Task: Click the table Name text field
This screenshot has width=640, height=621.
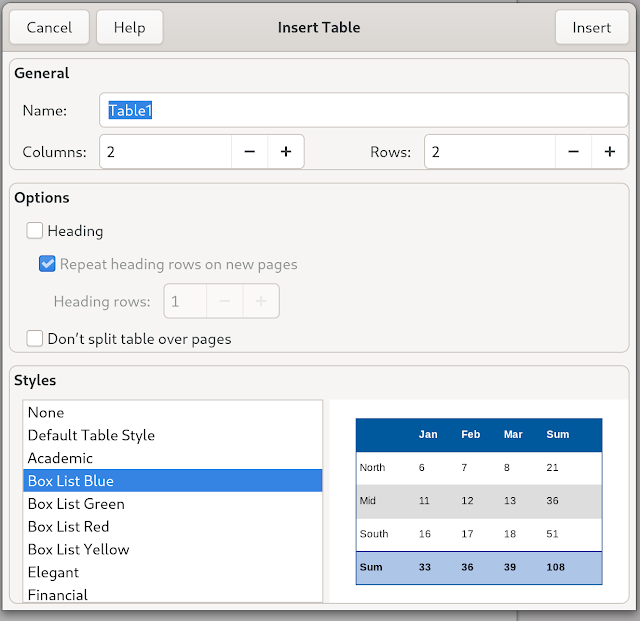Action: point(364,111)
